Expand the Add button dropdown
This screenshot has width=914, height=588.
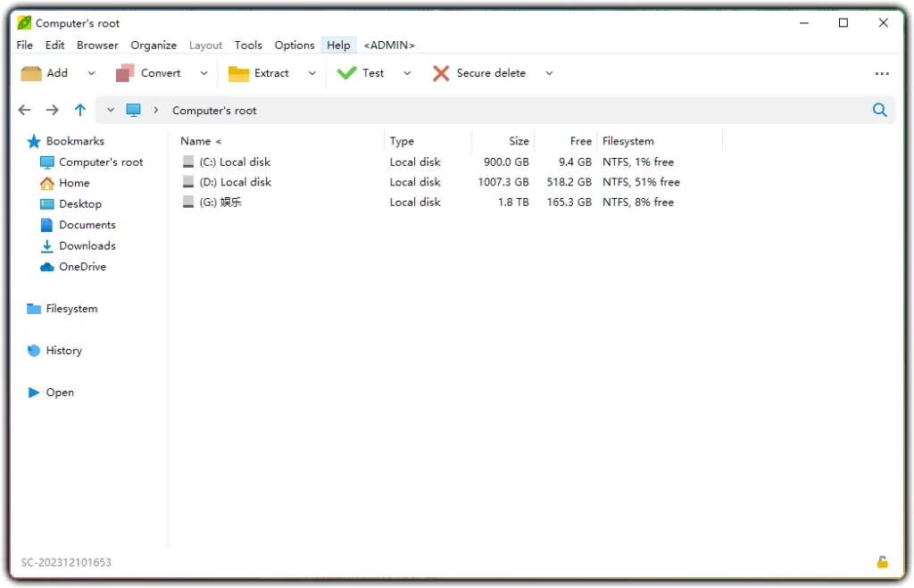coord(91,72)
